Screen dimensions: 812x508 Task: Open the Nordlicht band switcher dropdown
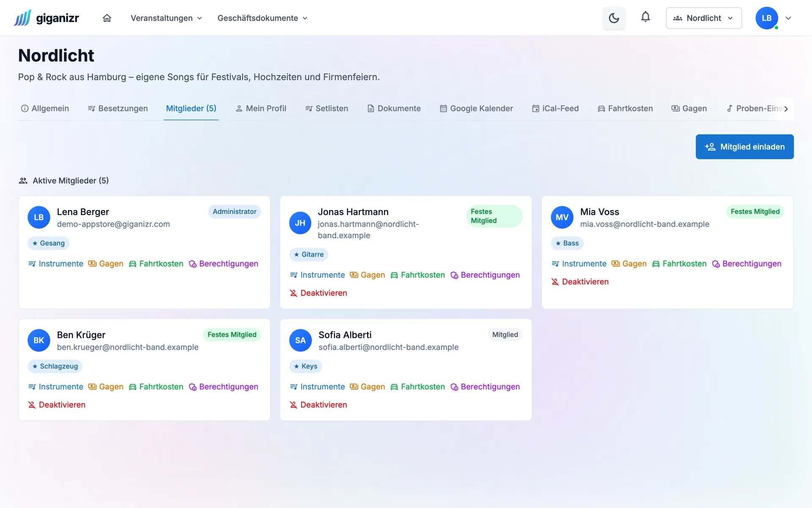click(704, 18)
